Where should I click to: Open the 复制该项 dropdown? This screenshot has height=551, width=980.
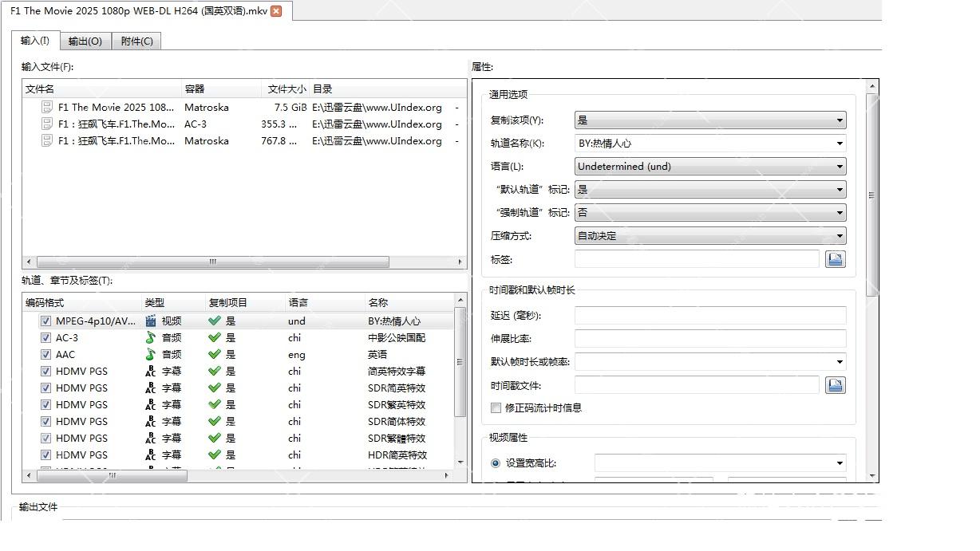pos(709,120)
